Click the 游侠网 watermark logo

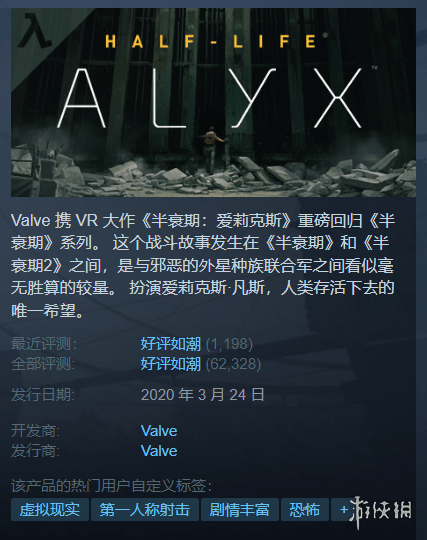point(381,510)
